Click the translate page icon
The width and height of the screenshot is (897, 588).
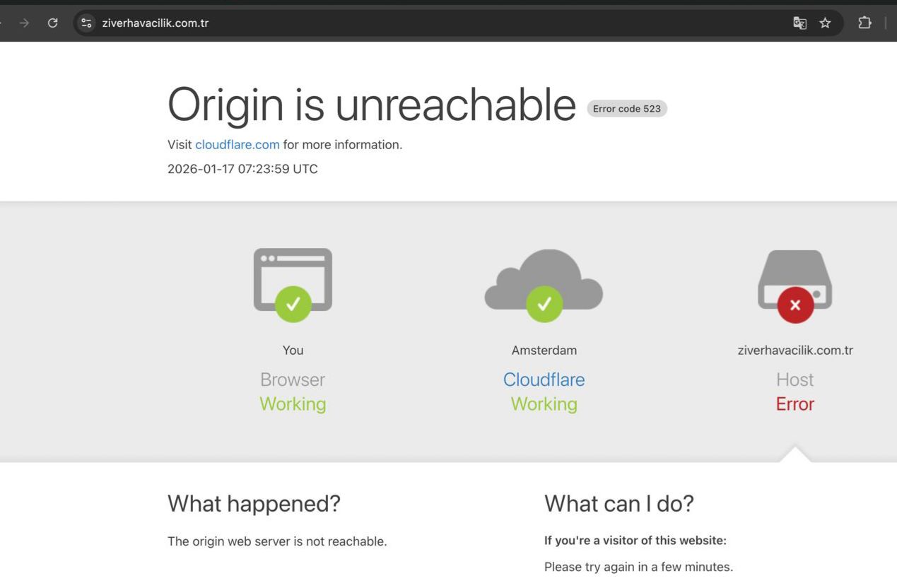pos(799,23)
